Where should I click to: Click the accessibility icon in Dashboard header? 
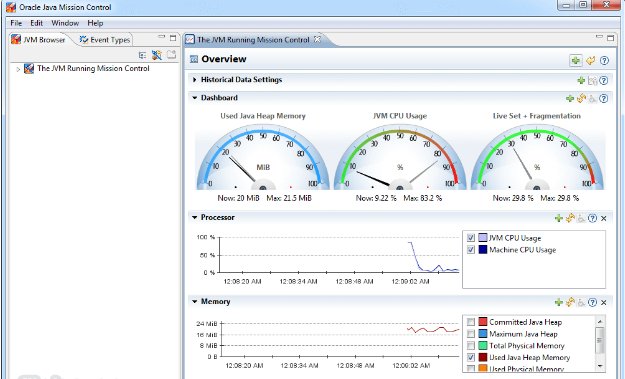pos(593,98)
